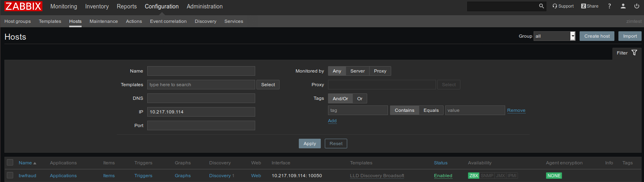Screen dimensions: 644x182
Task: Click the IP filter input field
Action: [x=201, y=112]
